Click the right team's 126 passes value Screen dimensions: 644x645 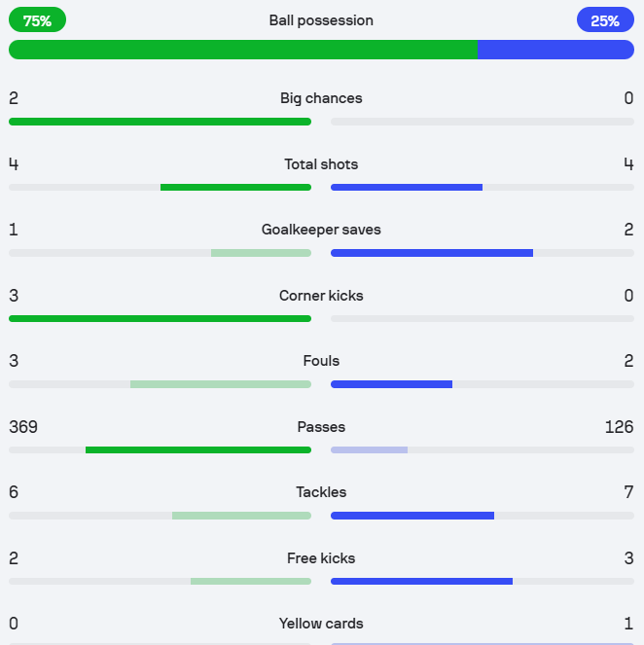[x=619, y=427]
